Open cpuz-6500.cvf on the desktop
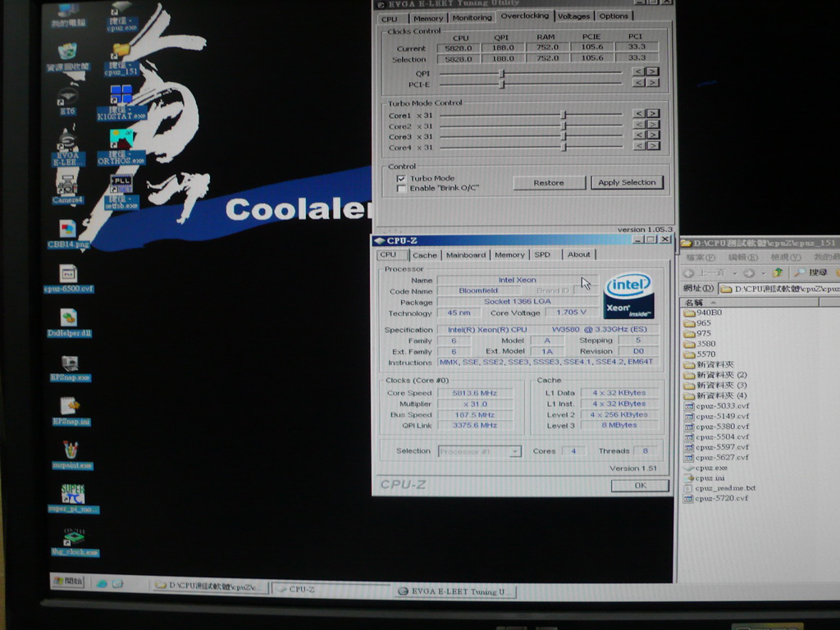Image resolution: width=840 pixels, height=630 pixels. [x=69, y=279]
